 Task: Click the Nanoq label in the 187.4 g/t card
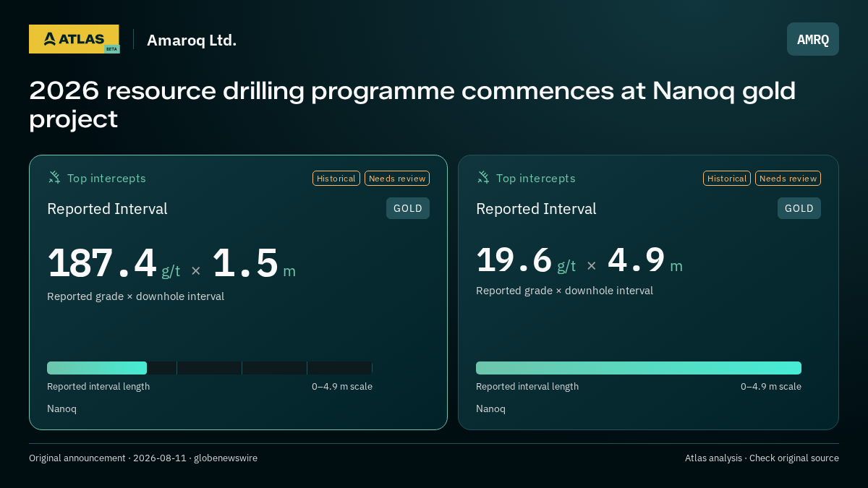point(61,409)
